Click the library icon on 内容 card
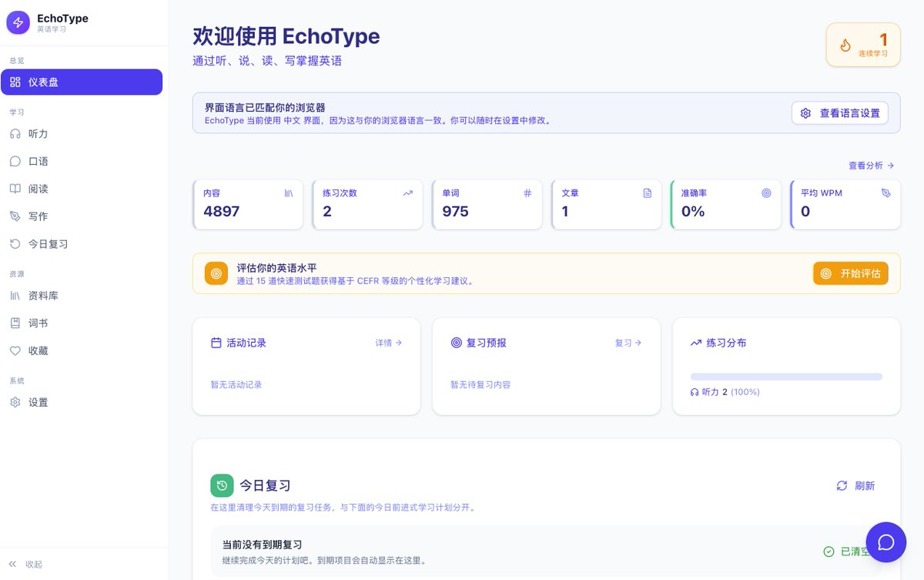This screenshot has width=924, height=580. [289, 193]
